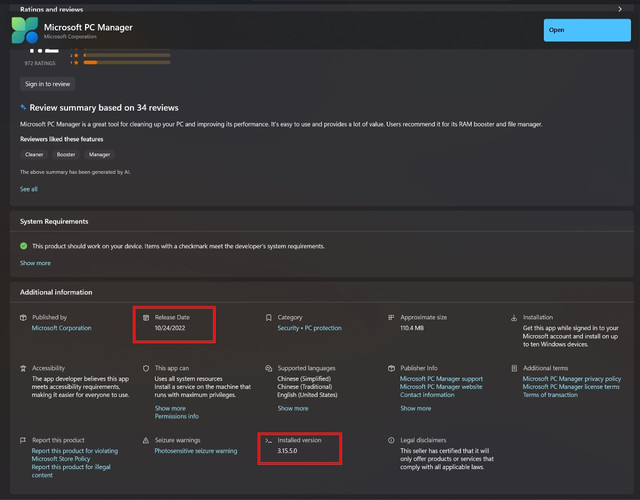This screenshot has width=640, height=500.
Task: Open the PC protection category link
Action: coord(323,328)
